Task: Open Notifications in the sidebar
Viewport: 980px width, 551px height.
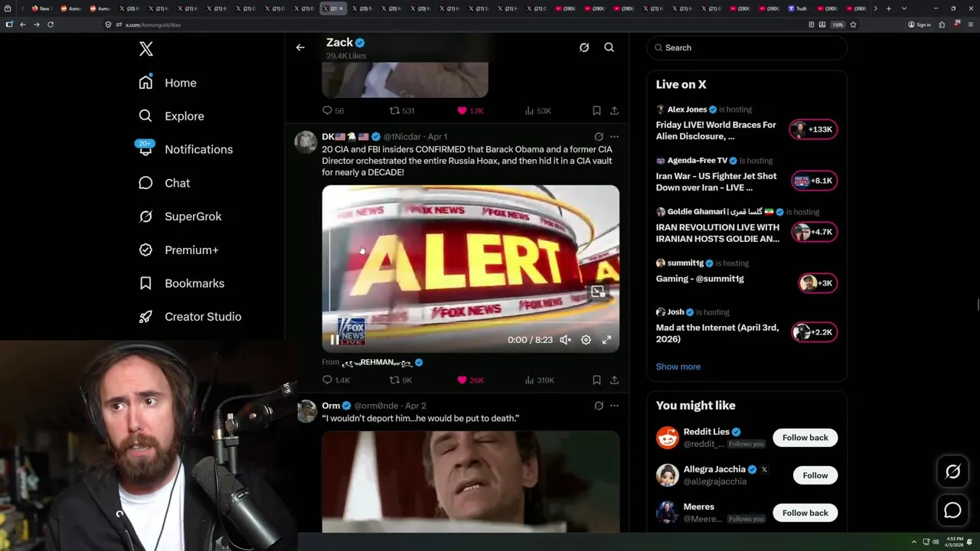Action: tap(185, 149)
